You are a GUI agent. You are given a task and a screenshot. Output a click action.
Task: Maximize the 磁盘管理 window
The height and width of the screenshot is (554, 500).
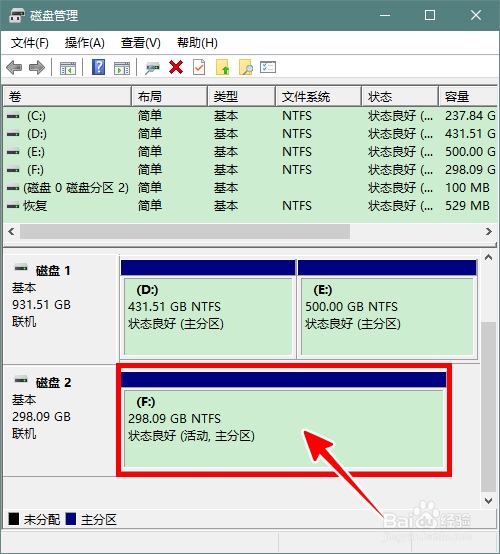[x=430, y=16]
